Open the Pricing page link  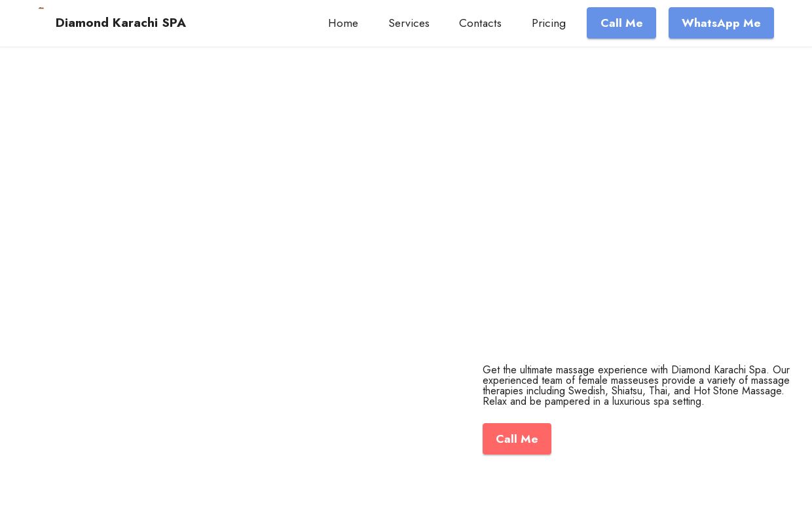pos(549,24)
